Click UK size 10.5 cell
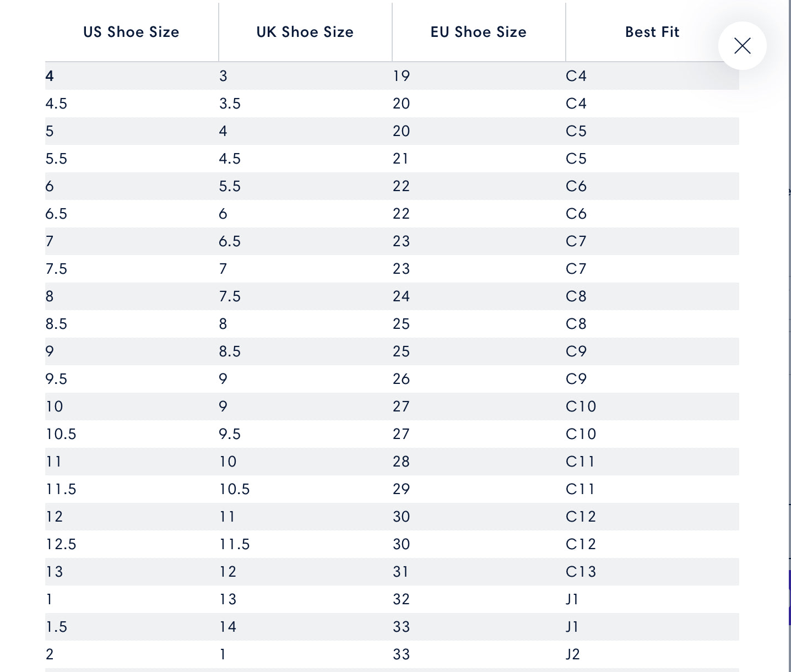 [x=235, y=489]
